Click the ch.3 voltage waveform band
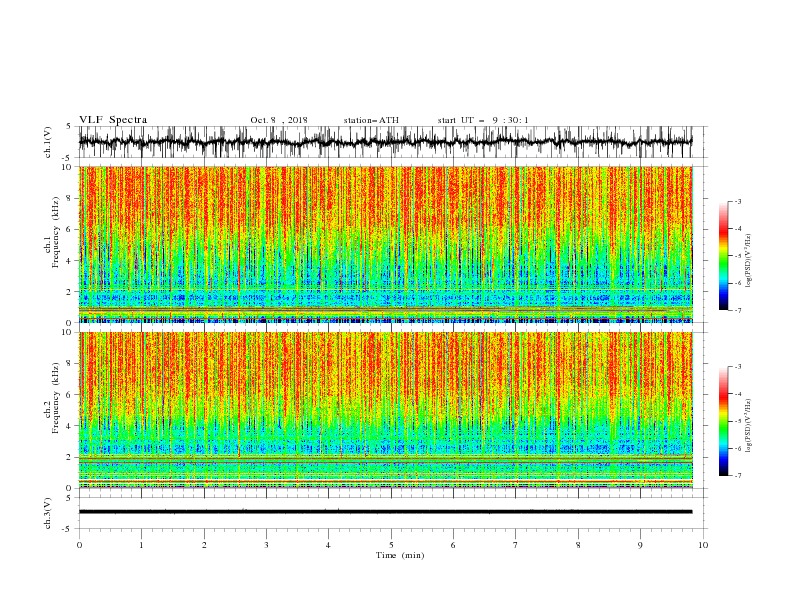The height and width of the screenshot is (612, 792). coord(385,512)
